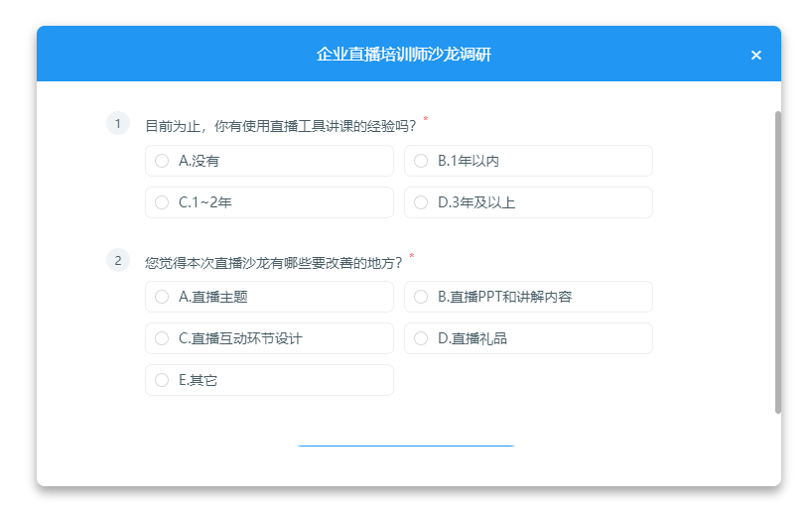Viewport: 812px width, 512px height.
Task: Click the red required asterisk on question 1
Action: (426, 120)
